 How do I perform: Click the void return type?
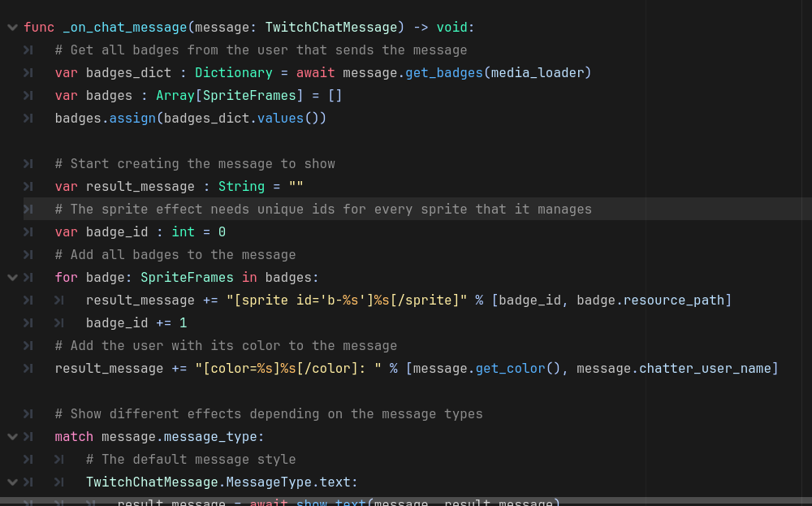tap(451, 28)
